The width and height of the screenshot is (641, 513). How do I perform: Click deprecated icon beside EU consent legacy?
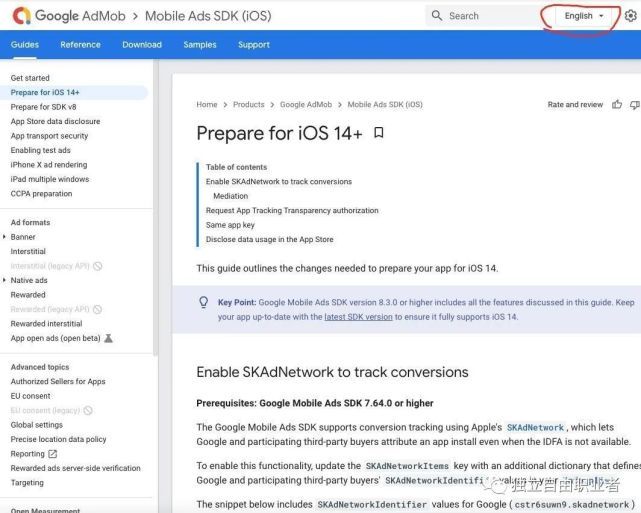click(88, 410)
